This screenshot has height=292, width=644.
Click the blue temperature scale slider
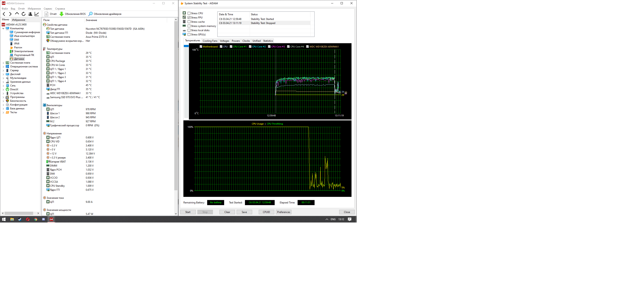186,46
